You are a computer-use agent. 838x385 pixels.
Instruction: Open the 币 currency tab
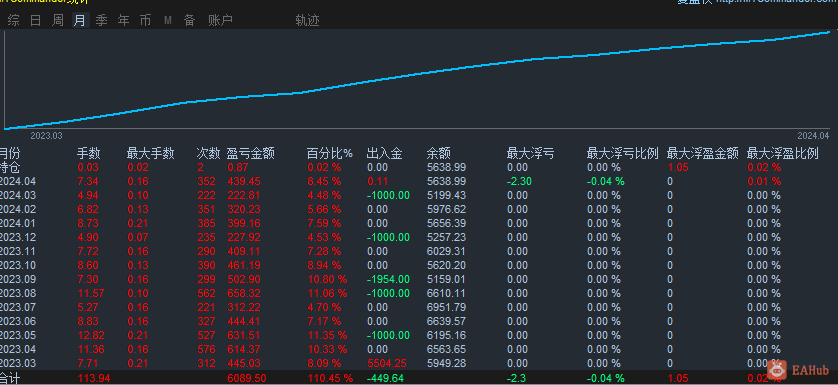pos(145,21)
